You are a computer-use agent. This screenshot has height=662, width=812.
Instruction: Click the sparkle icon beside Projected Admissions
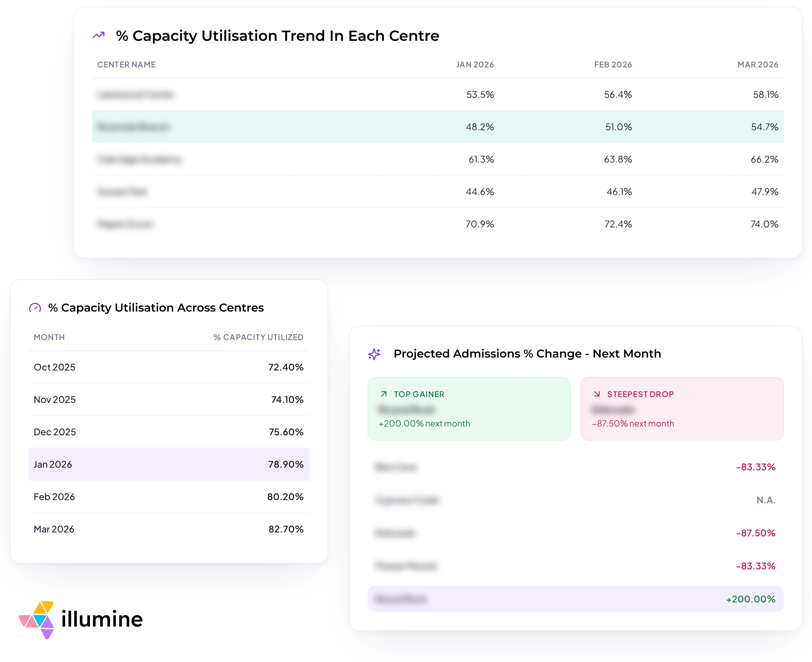click(374, 354)
